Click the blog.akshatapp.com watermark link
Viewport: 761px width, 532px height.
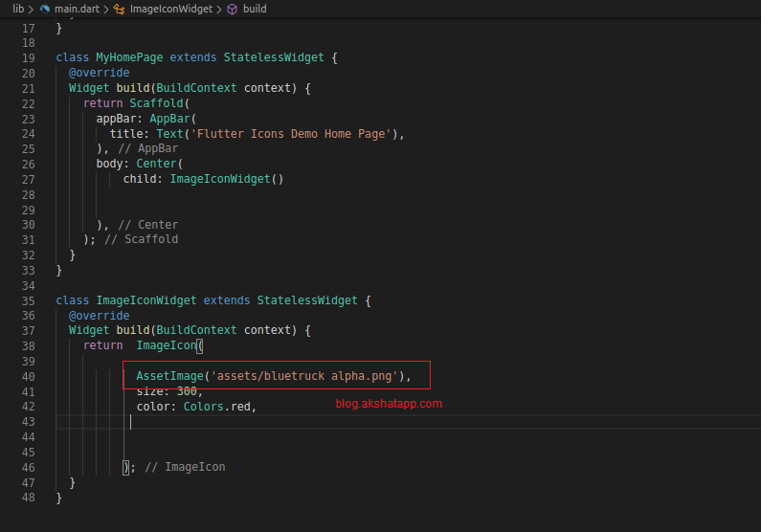(x=389, y=404)
